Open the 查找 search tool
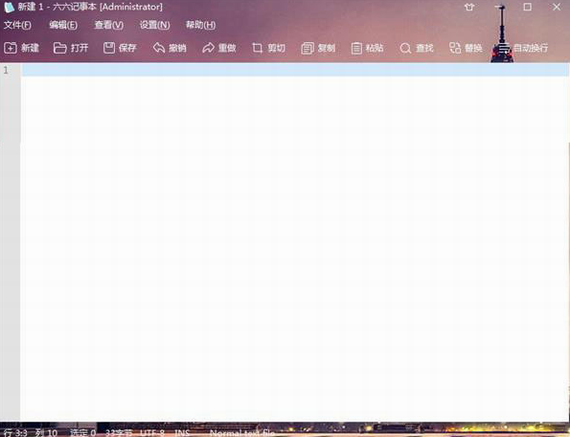This screenshot has width=570, height=437. [417, 48]
